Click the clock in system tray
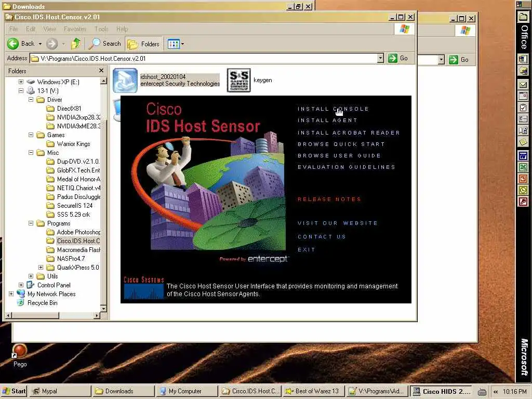The image size is (532, 399). (514, 392)
